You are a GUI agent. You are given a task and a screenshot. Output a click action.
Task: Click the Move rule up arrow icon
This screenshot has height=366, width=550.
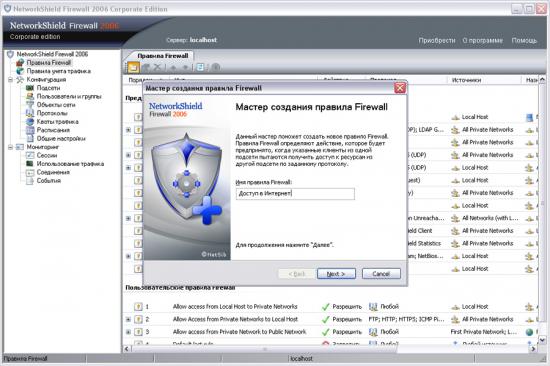[x=173, y=67]
